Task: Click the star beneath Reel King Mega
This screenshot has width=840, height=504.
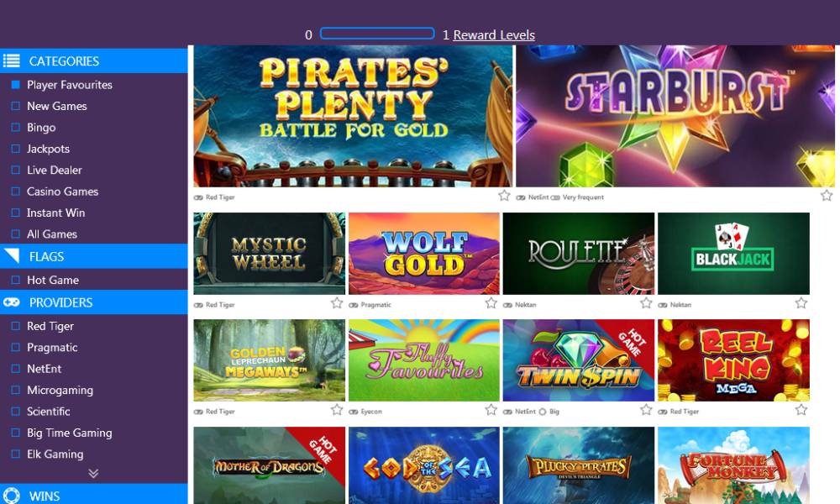Action: 801,410
